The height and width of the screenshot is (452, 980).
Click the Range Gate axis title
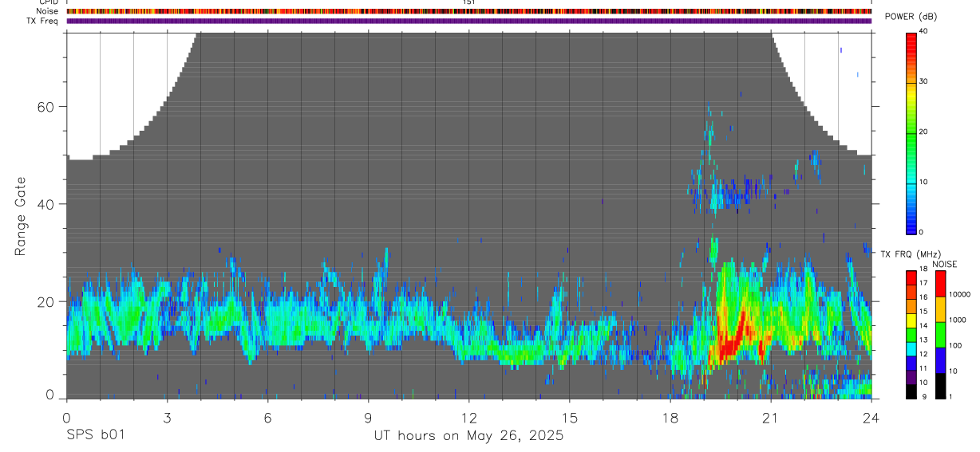pyautogui.click(x=22, y=216)
